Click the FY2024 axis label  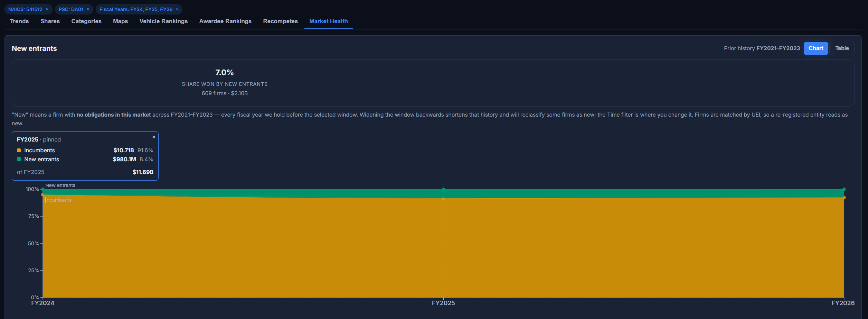pos(43,303)
